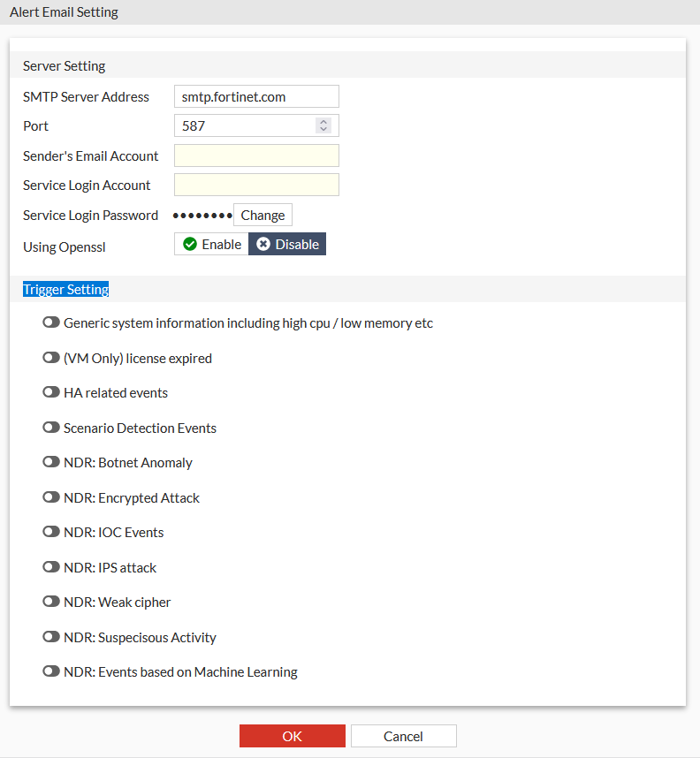Viewport: 700px width, 758px height.
Task: Click the Sender's Email Account field
Action: pyautogui.click(x=256, y=155)
